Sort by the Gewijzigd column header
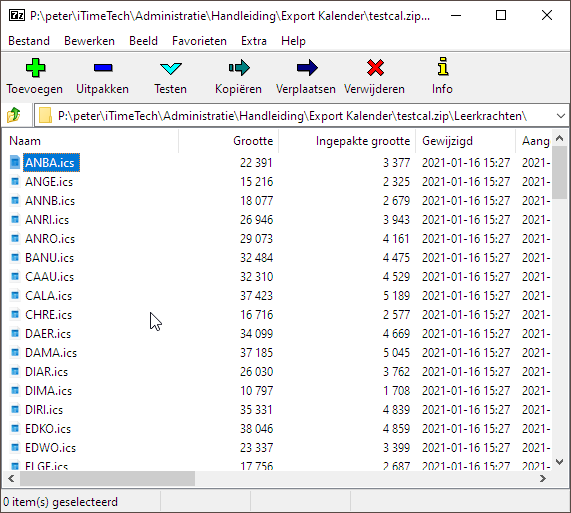 tap(465, 141)
